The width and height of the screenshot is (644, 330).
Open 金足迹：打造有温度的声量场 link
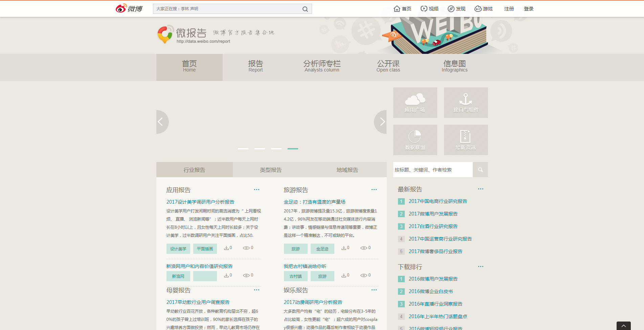click(314, 202)
